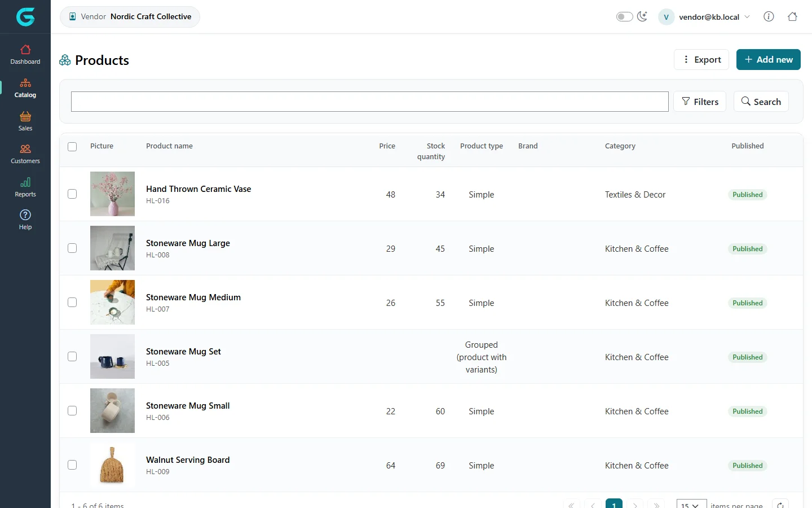This screenshot has width=812, height=508.
Task: Click the Products cubes icon
Action: [x=65, y=60]
